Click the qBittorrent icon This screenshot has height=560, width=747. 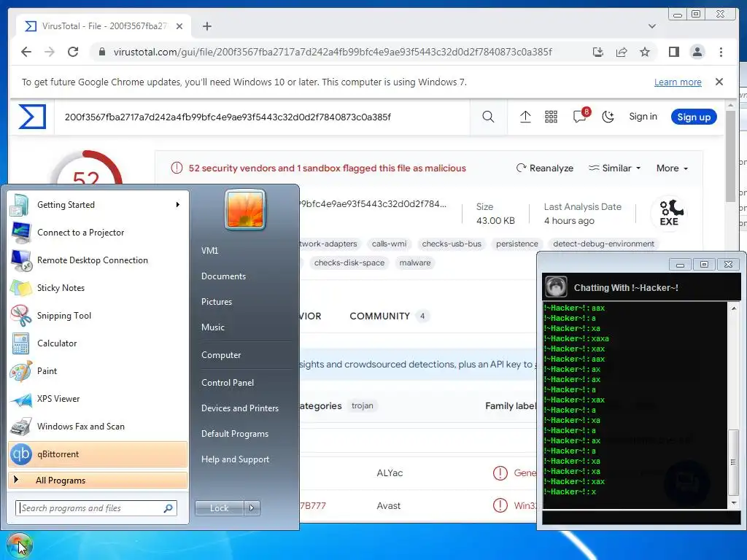tap(21, 454)
